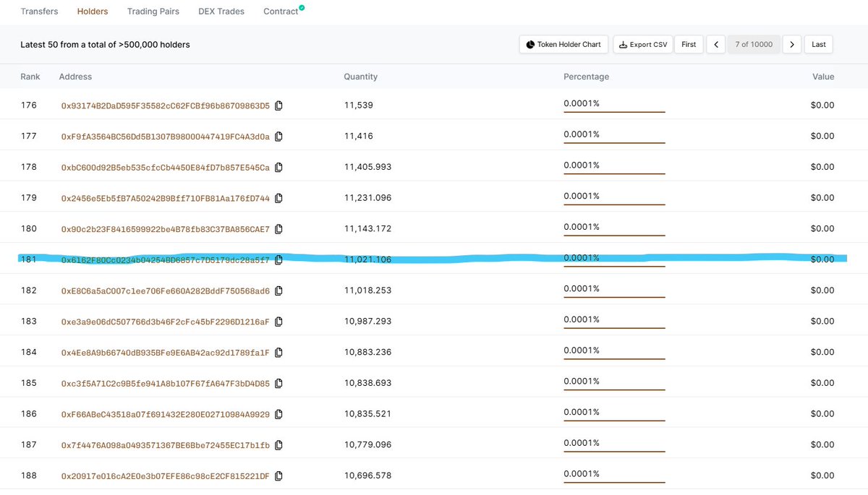Click the previous page chevron
Viewport: 868px width, 495px height.
716,44
